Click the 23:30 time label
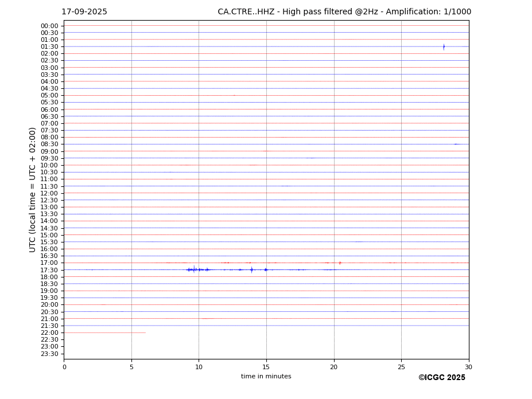The image size is (532, 399). (x=49, y=354)
